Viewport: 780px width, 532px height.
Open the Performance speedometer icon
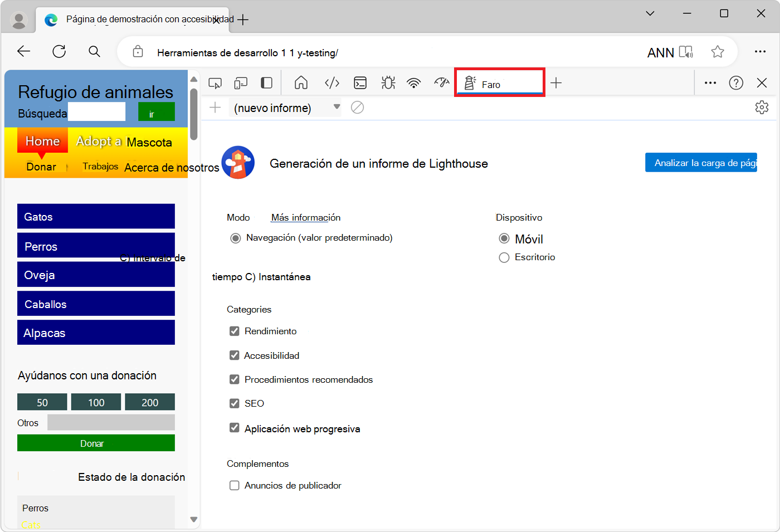[441, 82]
